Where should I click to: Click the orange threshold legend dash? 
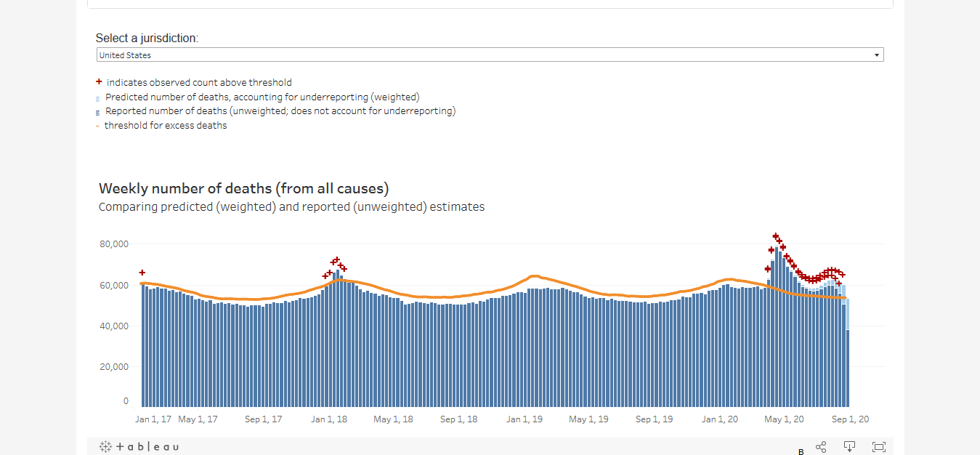click(x=97, y=126)
